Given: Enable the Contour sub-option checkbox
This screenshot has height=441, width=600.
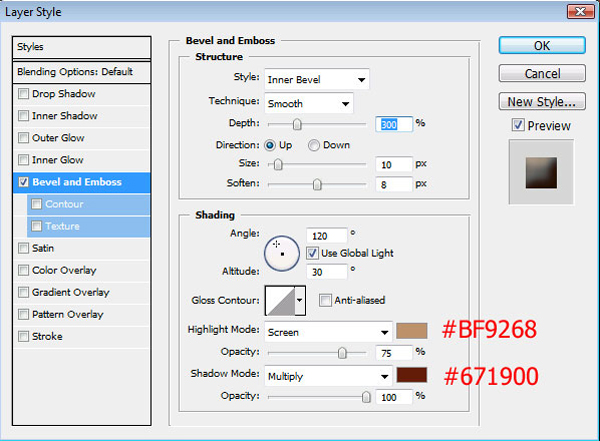Looking at the screenshot, I should point(36,204).
